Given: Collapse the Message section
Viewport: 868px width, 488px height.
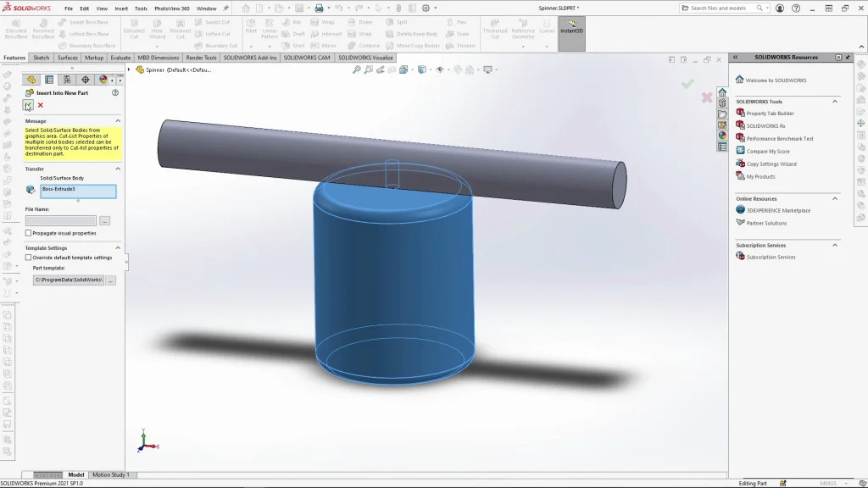Looking at the screenshot, I should click(x=118, y=121).
